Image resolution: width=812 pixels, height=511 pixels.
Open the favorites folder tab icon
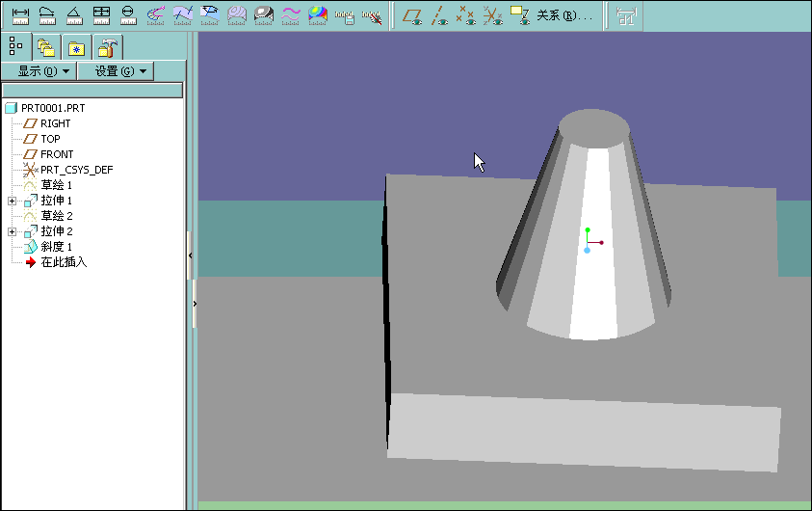(76, 45)
